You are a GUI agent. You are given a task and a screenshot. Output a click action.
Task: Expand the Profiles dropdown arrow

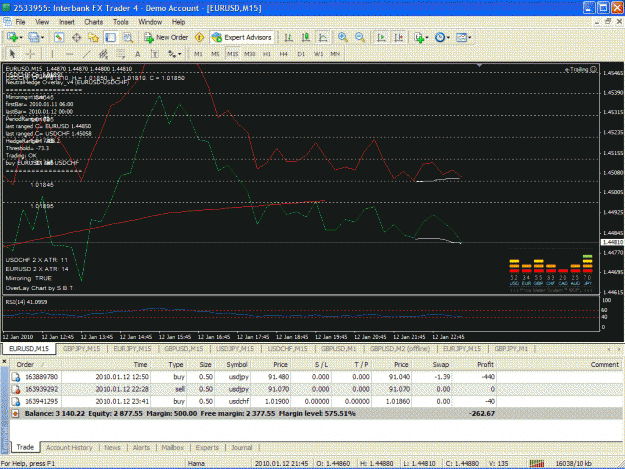pos(42,37)
